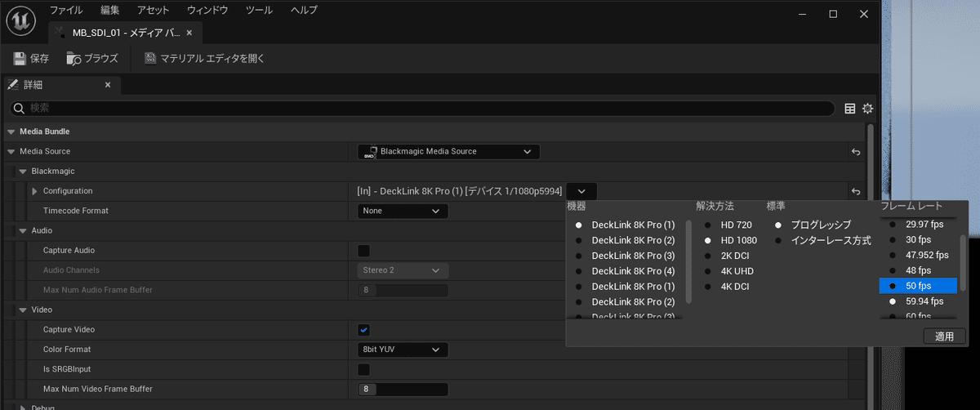The width and height of the screenshot is (980, 410).
Task: Select 48 fps frame rate
Action: 917,270
